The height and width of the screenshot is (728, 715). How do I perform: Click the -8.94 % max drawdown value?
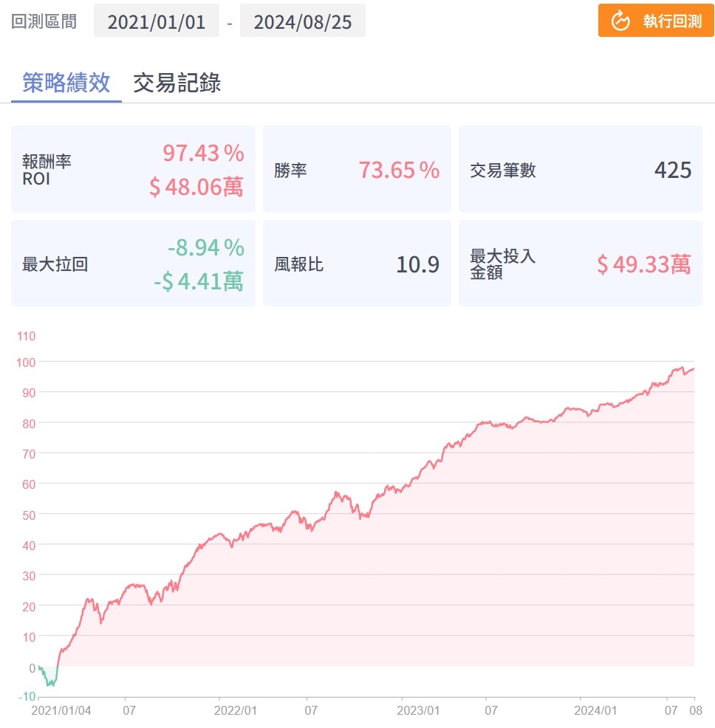point(205,248)
